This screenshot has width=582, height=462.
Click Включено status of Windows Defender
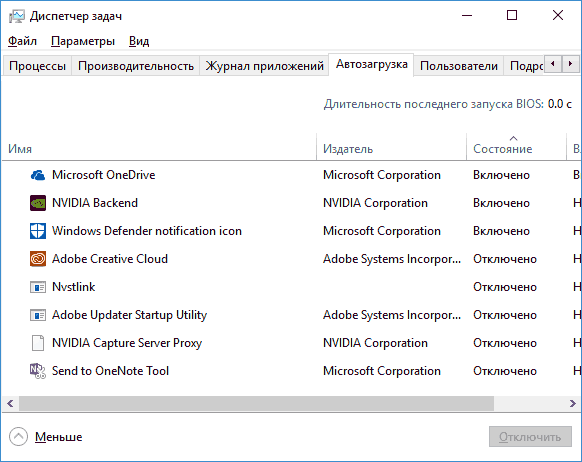(x=501, y=231)
